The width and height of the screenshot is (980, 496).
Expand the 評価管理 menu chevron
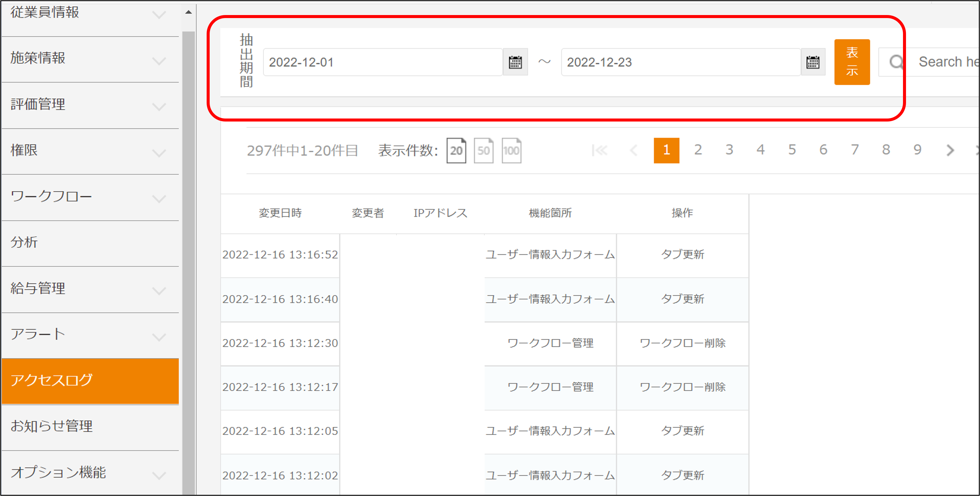(x=159, y=107)
